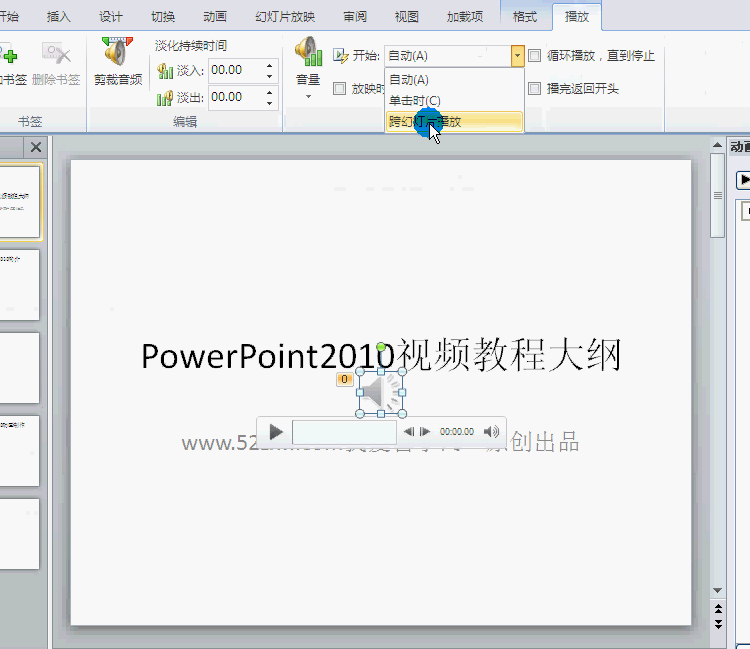Switch to the 插入 tab

pyautogui.click(x=58, y=17)
